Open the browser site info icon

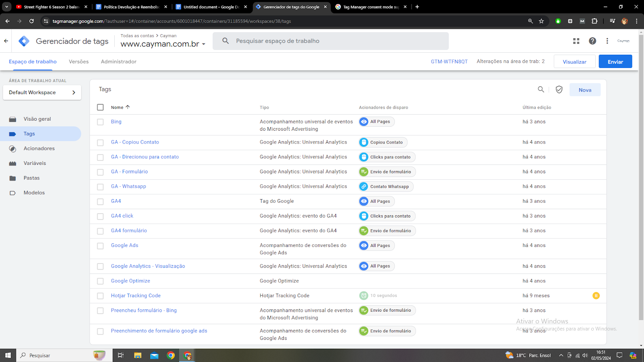[45, 21]
